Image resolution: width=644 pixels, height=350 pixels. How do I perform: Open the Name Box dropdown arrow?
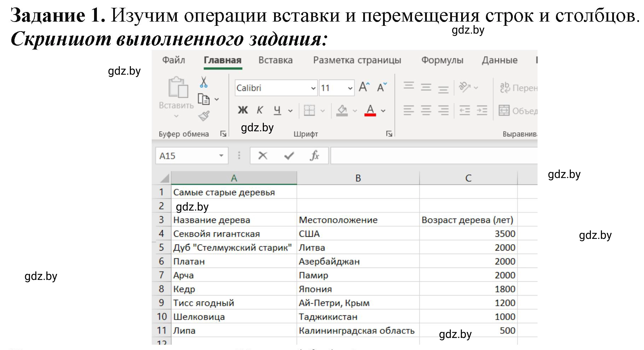click(221, 156)
